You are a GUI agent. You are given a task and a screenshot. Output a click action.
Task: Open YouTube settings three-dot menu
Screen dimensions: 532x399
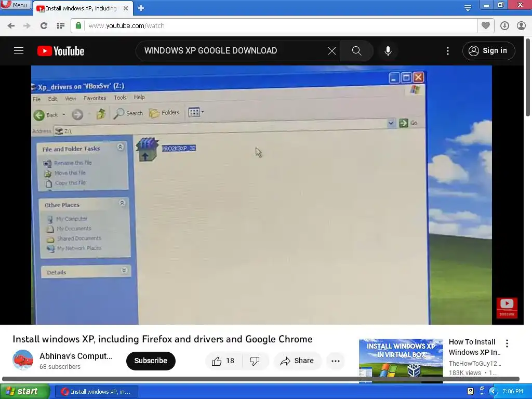click(x=448, y=51)
